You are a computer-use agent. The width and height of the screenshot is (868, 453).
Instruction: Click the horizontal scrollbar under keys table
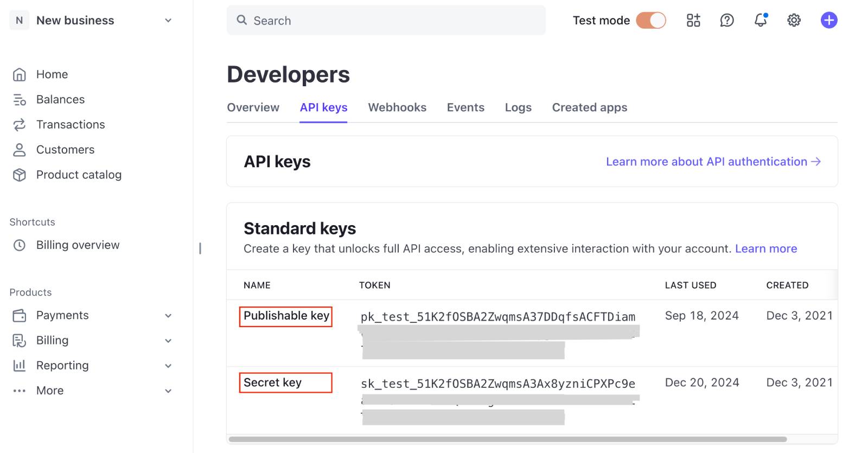pos(507,439)
